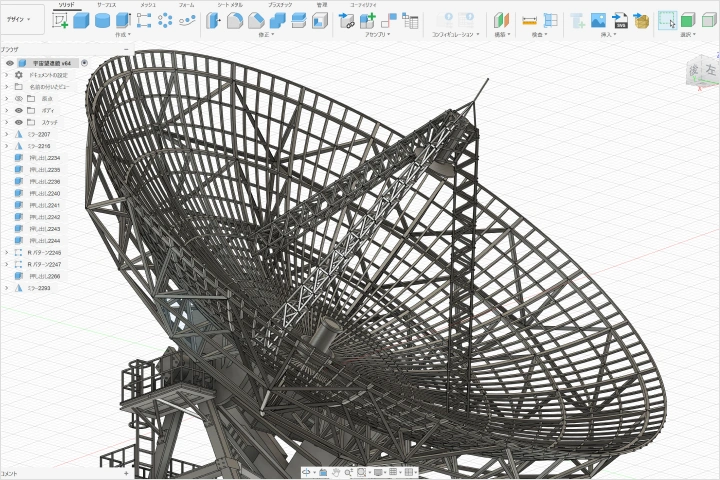The image size is (720, 480).
Task: Open the 選択 panel dropdown
Action: (688, 34)
